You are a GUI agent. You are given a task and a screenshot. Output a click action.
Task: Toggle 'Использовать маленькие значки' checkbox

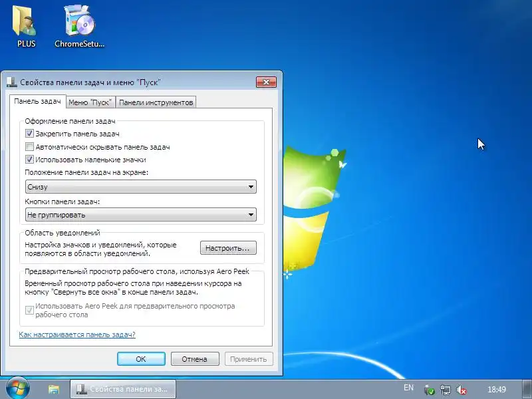click(29, 160)
